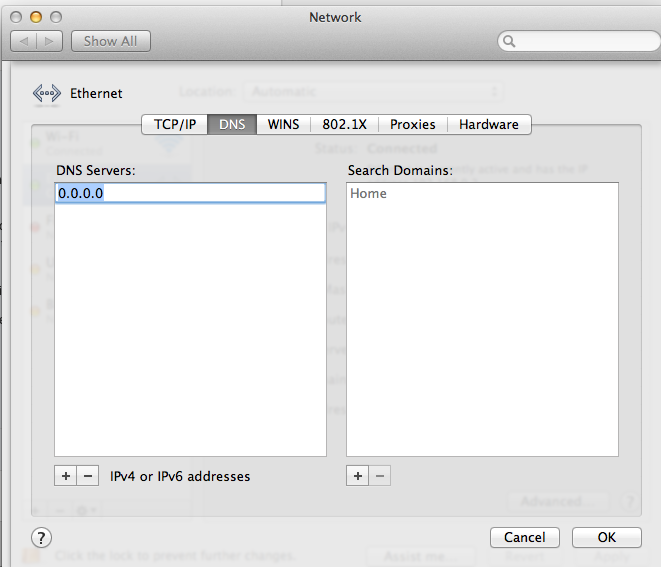Switch to the TCP/IP tab
This screenshot has height=567, width=661.
pos(175,124)
